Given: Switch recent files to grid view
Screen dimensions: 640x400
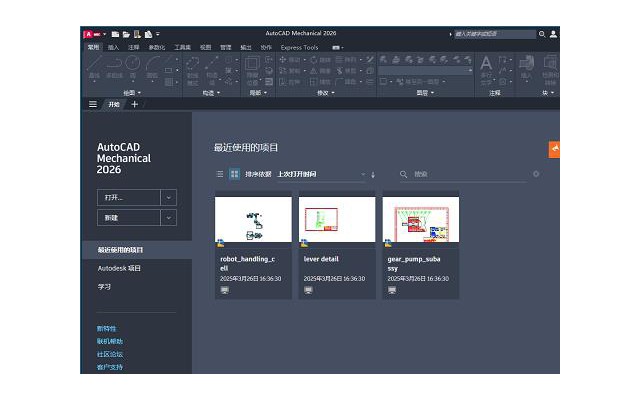Looking at the screenshot, I should pos(234,174).
